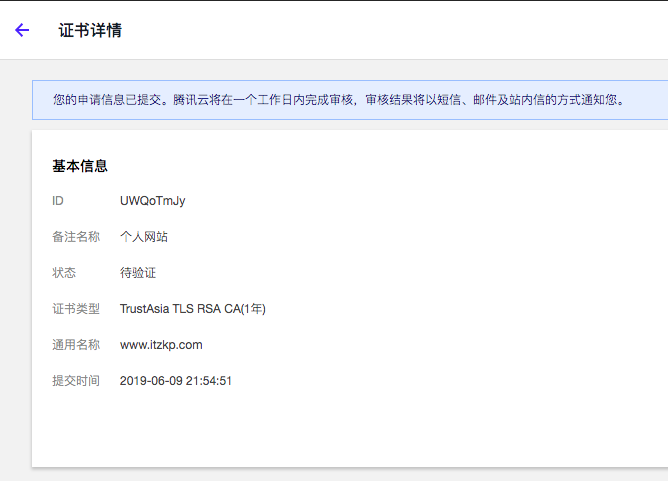Viewport: 668px width, 481px height.
Task: Click the 提交时间 label
Action: tap(76, 381)
